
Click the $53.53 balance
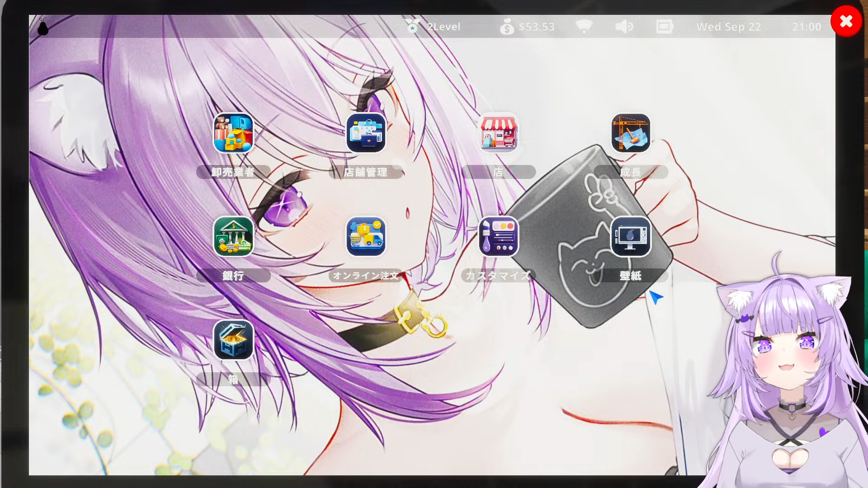[x=537, y=27]
